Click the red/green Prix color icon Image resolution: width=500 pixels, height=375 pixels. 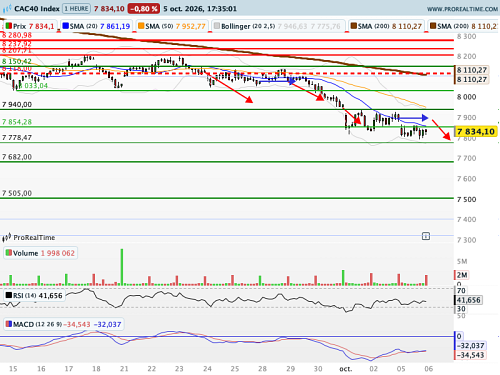[8, 26]
